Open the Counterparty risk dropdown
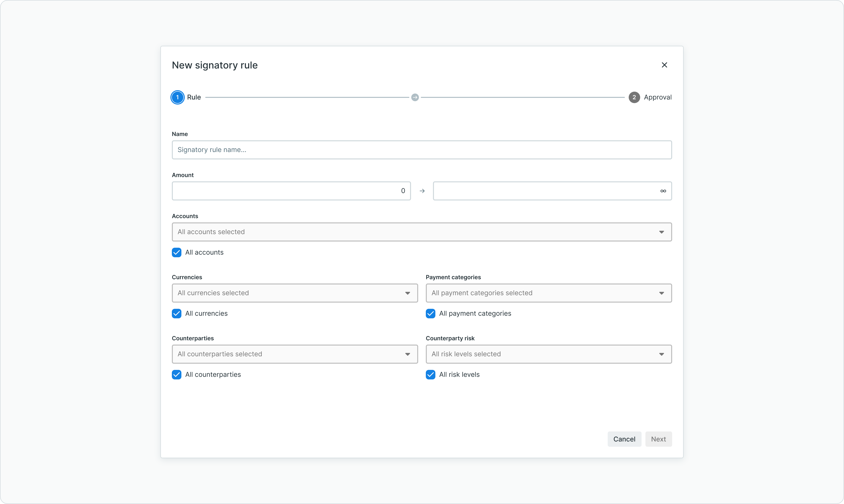This screenshot has height=504, width=844. [548, 354]
